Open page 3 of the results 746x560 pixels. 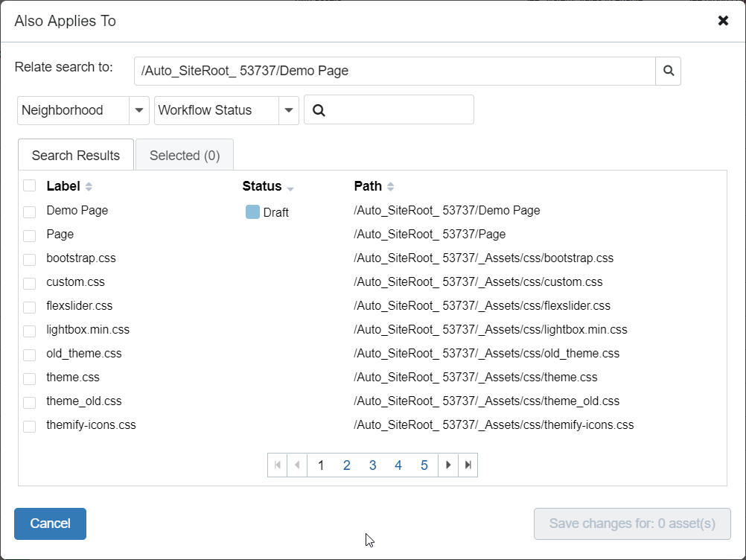pos(372,465)
